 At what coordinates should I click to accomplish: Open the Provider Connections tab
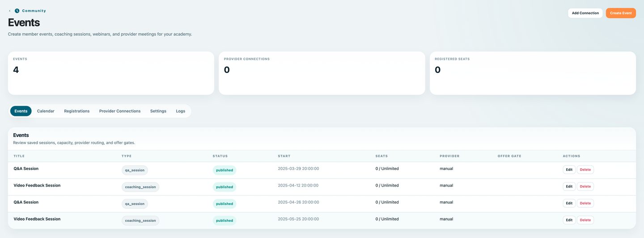[120, 111]
